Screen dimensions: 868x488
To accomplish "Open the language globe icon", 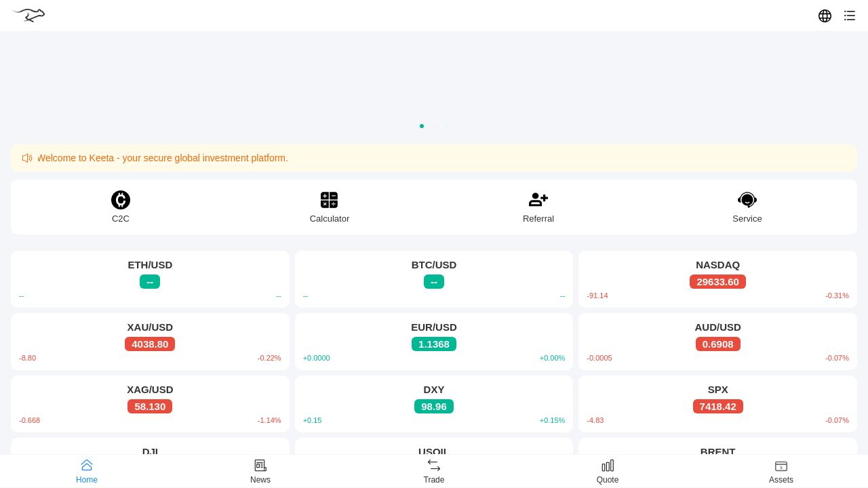I will click(825, 16).
